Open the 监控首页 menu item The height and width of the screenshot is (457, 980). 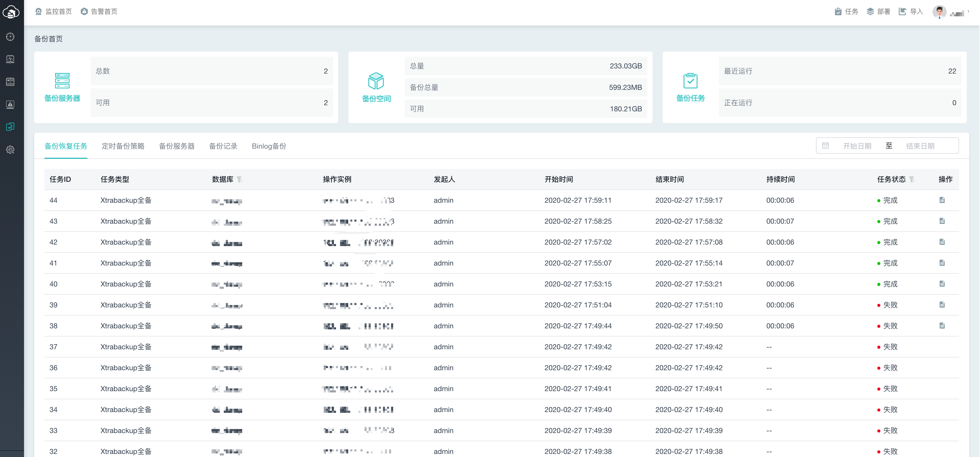53,11
